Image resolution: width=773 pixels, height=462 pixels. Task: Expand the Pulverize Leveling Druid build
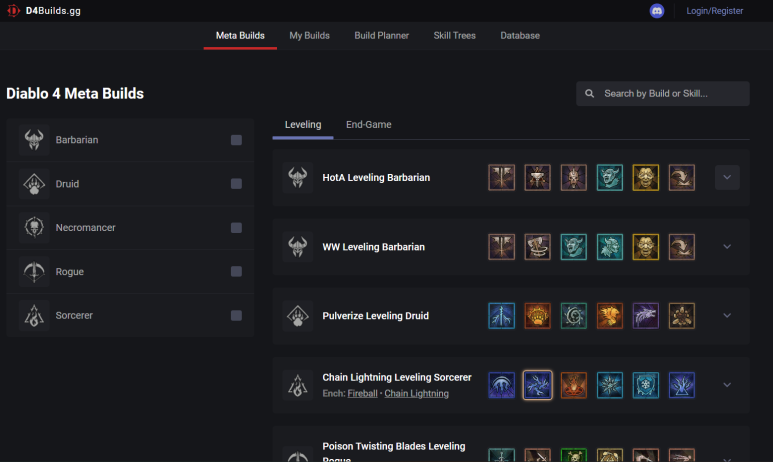tap(727, 316)
